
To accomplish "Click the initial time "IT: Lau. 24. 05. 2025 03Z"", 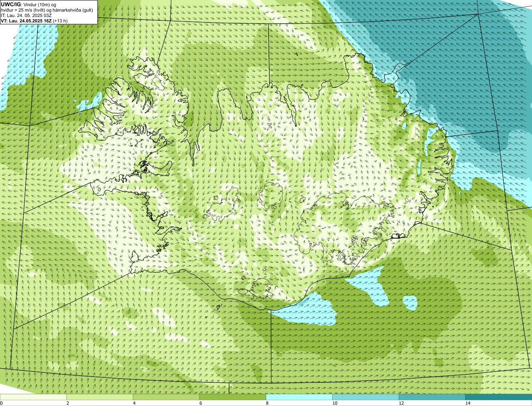I will tap(27, 15).
